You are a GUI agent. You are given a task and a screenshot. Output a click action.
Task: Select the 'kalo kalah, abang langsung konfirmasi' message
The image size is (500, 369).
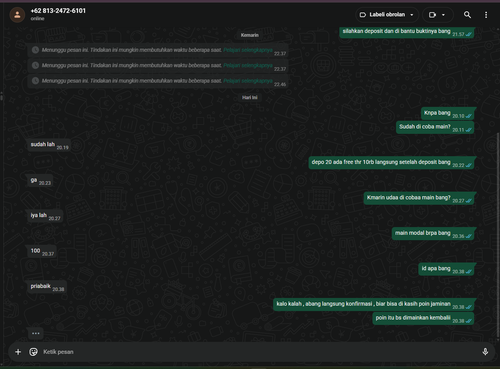click(374, 305)
